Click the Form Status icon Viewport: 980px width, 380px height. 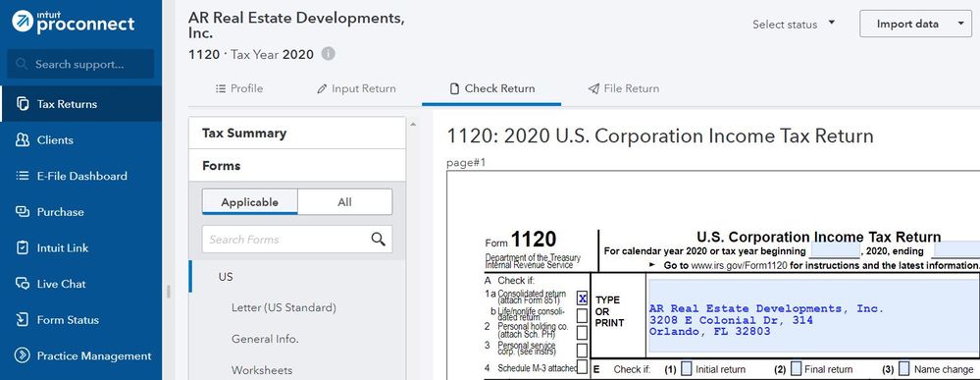pyautogui.click(x=23, y=320)
